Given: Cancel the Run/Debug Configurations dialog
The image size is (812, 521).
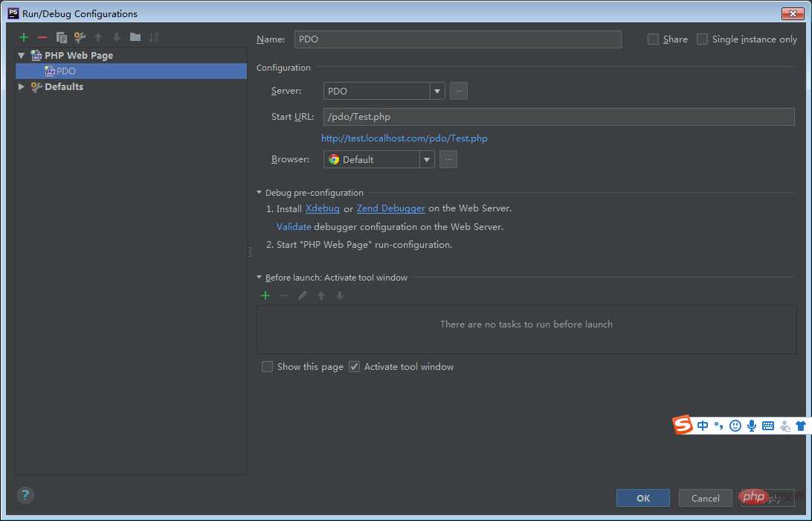Looking at the screenshot, I should [706, 498].
